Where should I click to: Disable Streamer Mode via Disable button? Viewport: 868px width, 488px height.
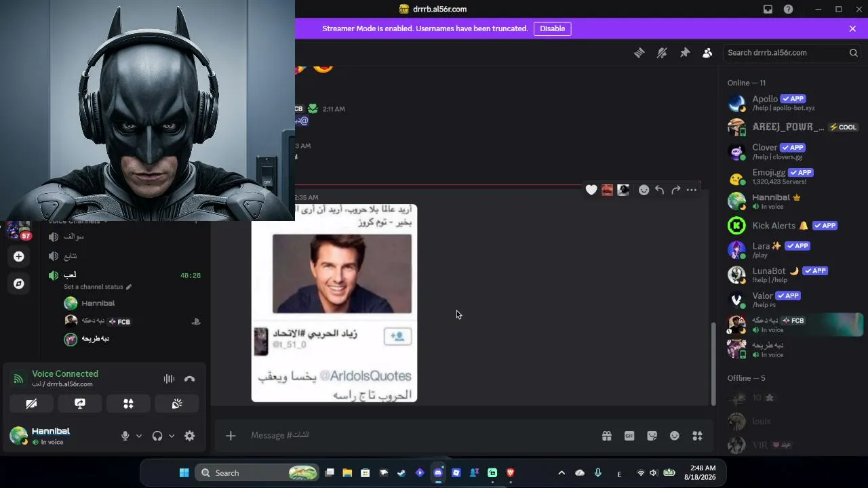[x=553, y=28]
